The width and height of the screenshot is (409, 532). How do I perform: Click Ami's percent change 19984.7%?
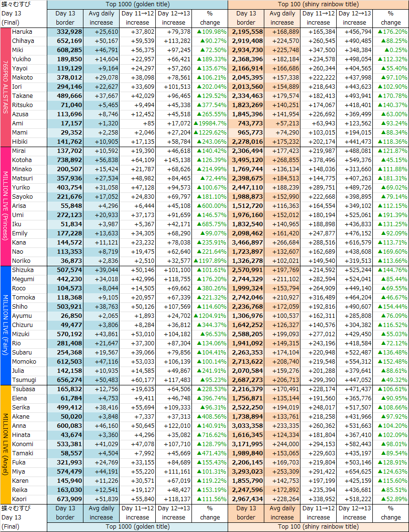210,123
